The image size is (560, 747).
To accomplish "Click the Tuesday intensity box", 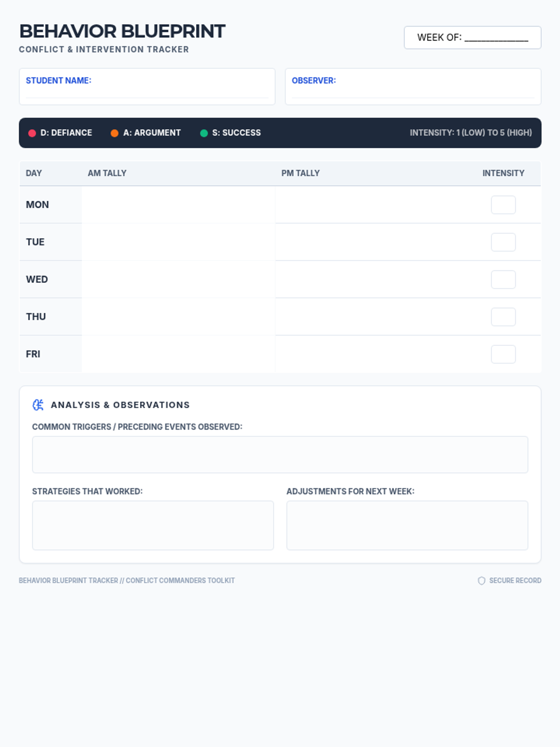I will [503, 242].
